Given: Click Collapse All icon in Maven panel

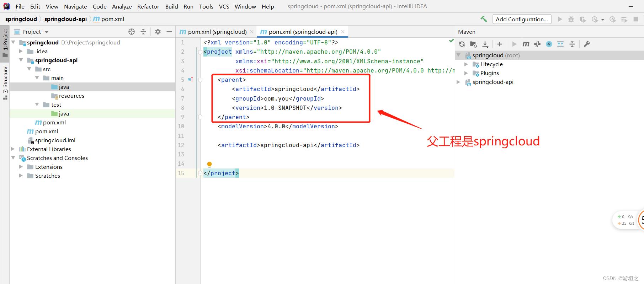Looking at the screenshot, I should point(572,44).
